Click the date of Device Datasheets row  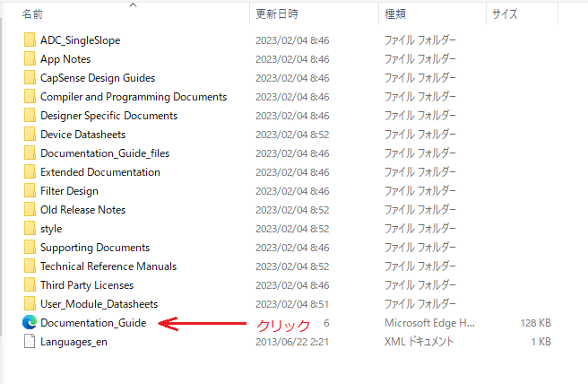click(x=292, y=135)
